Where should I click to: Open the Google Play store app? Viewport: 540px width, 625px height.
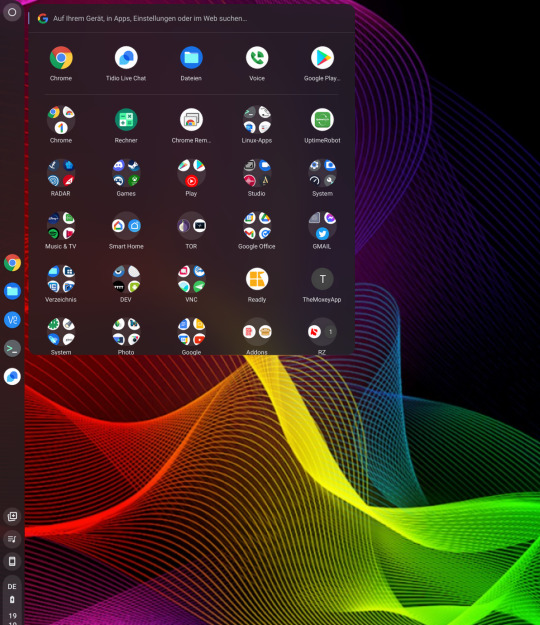[322, 58]
